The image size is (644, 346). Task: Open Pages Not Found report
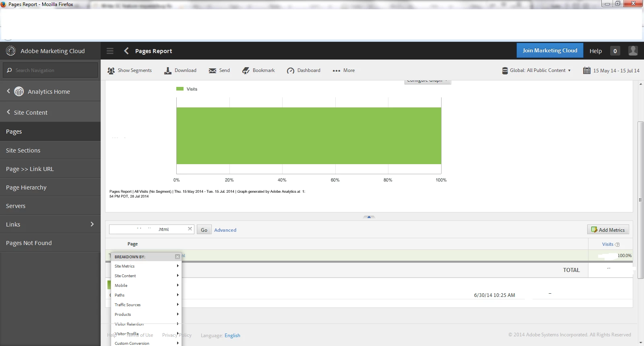[50, 243]
